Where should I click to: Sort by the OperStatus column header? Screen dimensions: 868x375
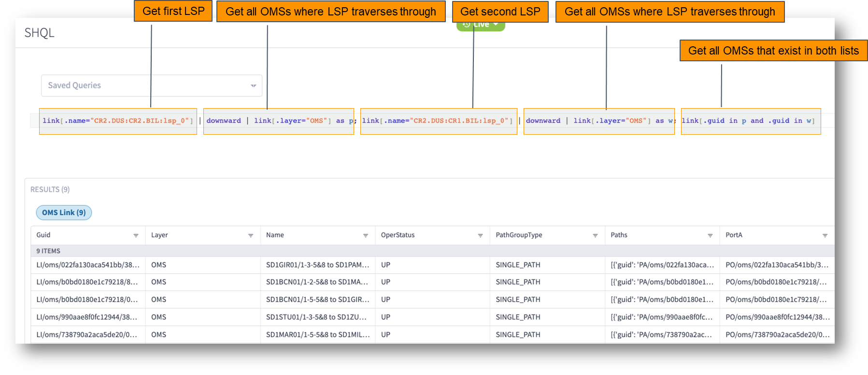click(398, 235)
